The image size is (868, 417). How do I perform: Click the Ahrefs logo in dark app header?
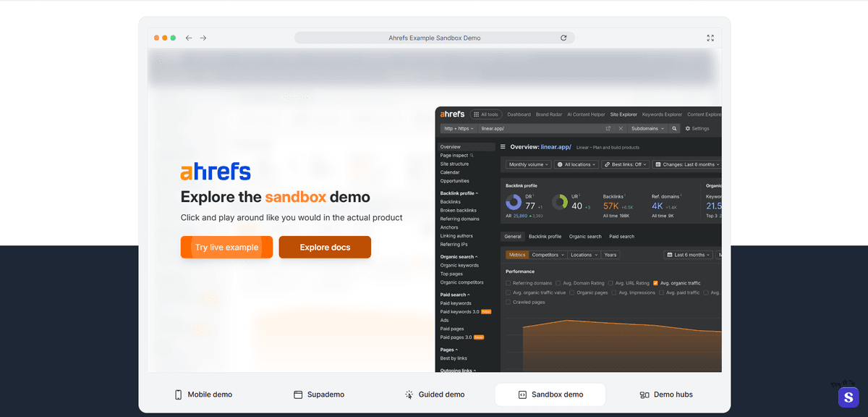coord(452,114)
